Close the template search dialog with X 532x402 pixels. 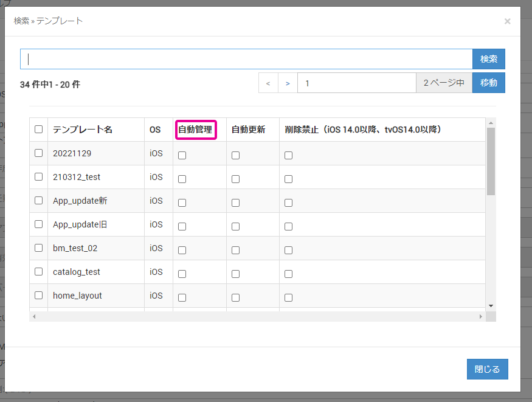[507, 21]
